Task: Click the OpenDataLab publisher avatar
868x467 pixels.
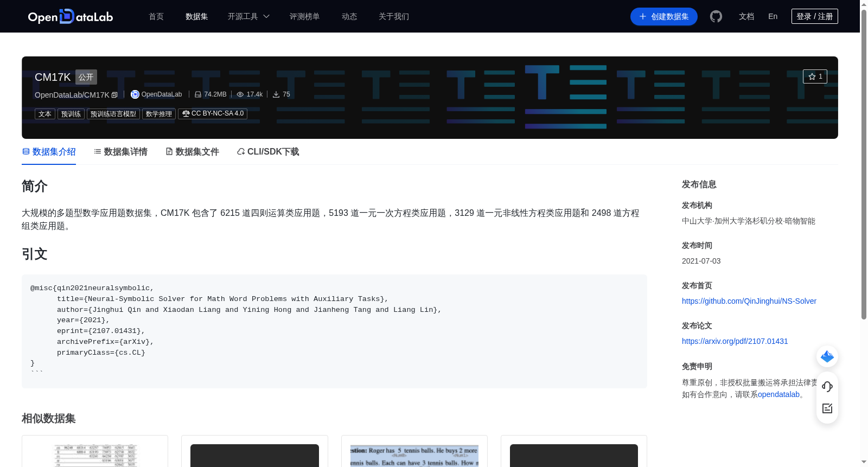Action: pos(135,94)
